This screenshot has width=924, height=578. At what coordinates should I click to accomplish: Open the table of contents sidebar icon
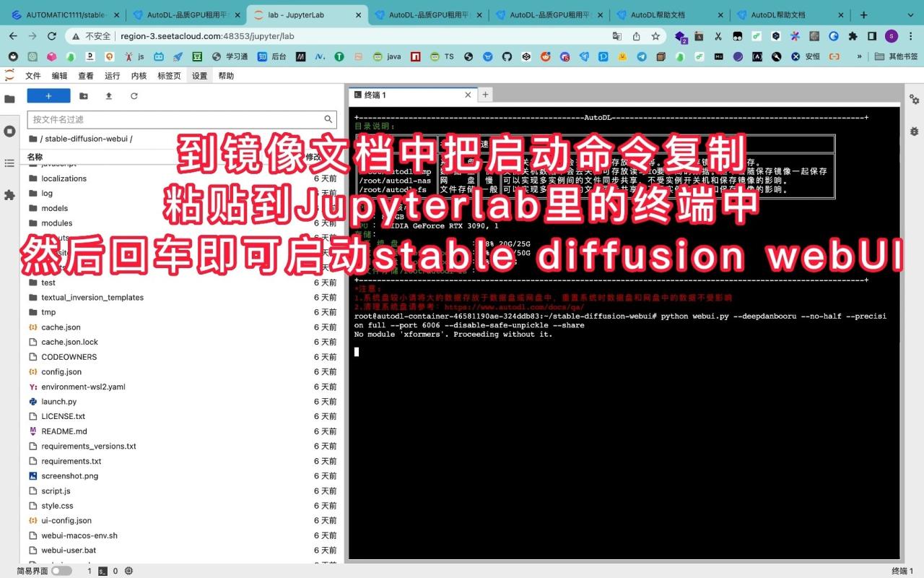coord(9,163)
